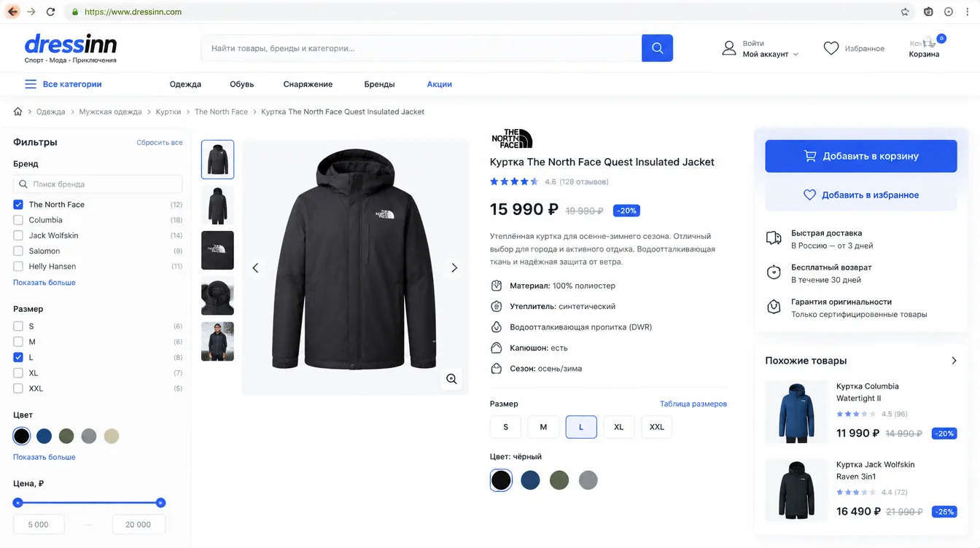Open the Корзина cart icon

coord(928,42)
